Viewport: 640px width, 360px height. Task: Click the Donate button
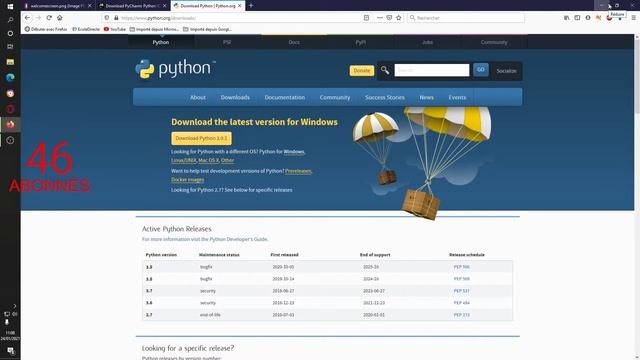362,71
